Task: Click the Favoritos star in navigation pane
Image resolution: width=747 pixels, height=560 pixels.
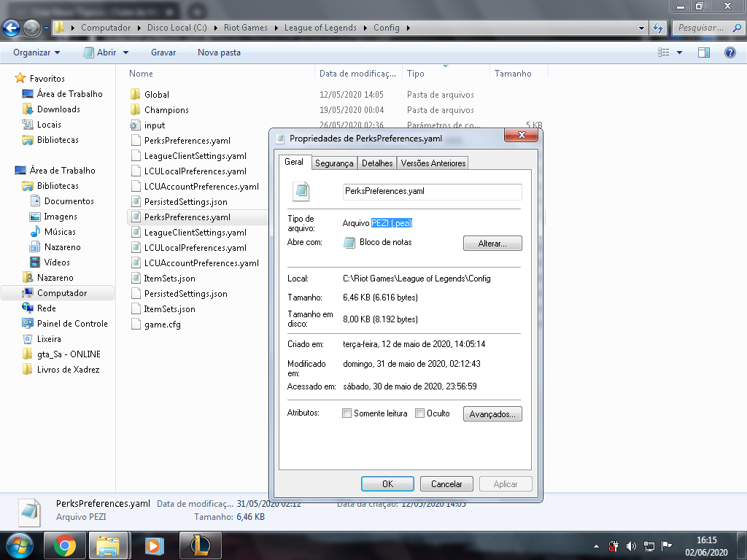Action: click(x=20, y=78)
